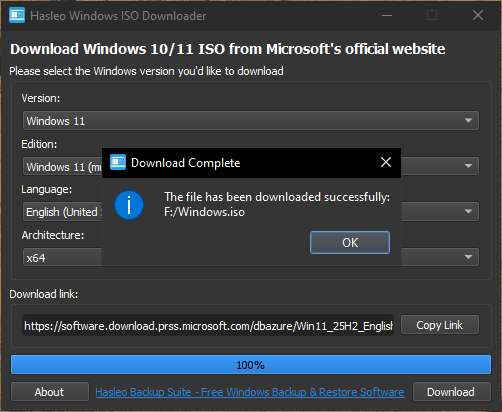Screen dimensions: 502x412
Task: Click the Hasleo app icon in title bar
Action: [x=17, y=15]
